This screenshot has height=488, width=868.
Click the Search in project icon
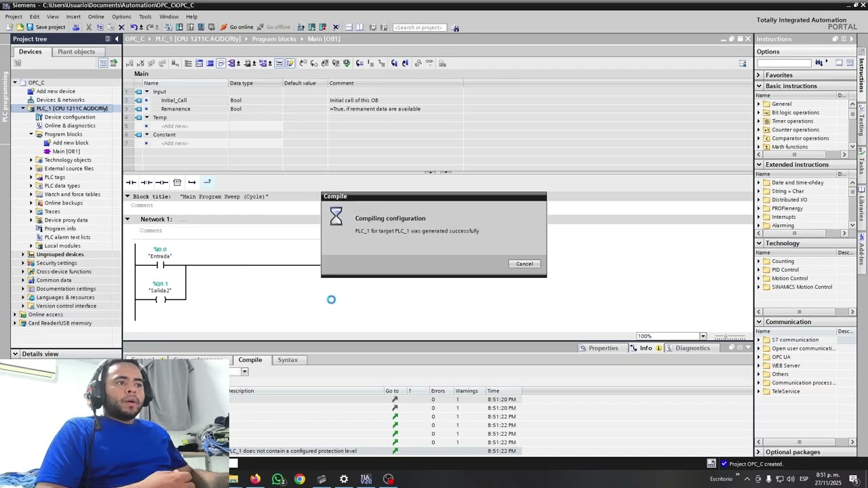click(456, 28)
